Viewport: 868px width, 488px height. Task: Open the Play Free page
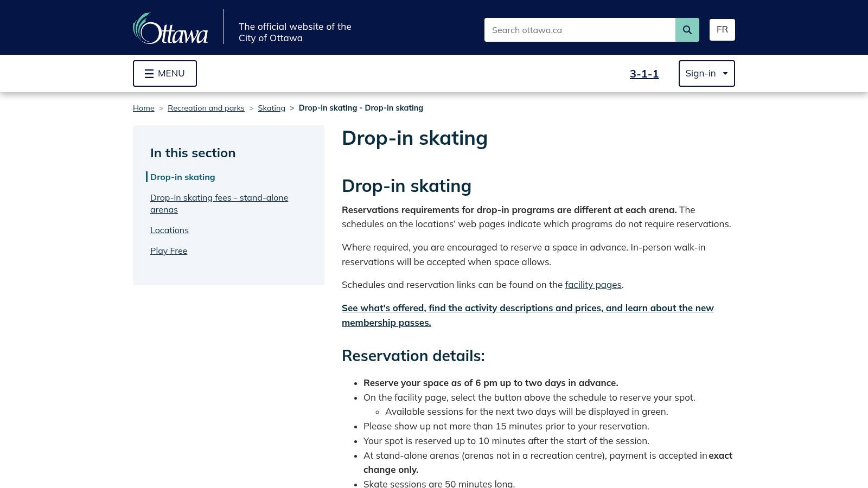pyautogui.click(x=169, y=251)
